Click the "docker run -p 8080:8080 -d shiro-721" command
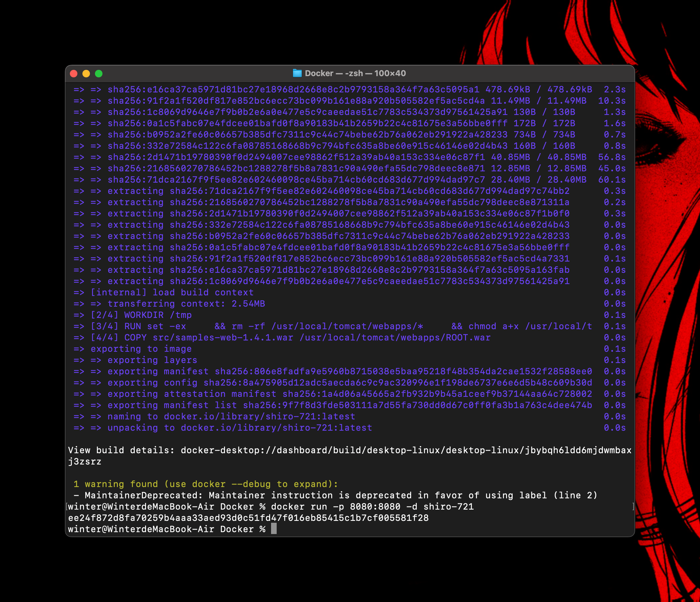The image size is (700, 602). 372,506
